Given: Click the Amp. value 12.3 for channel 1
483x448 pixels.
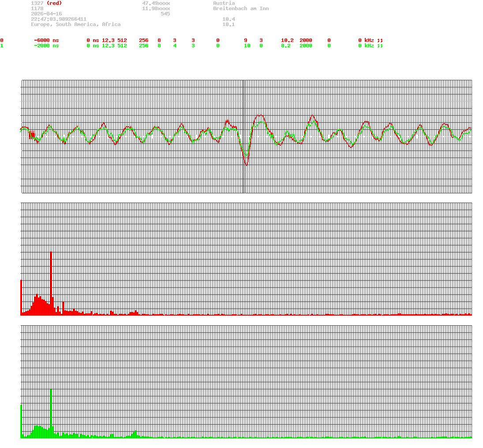Looking at the screenshot, I should click(106, 45).
